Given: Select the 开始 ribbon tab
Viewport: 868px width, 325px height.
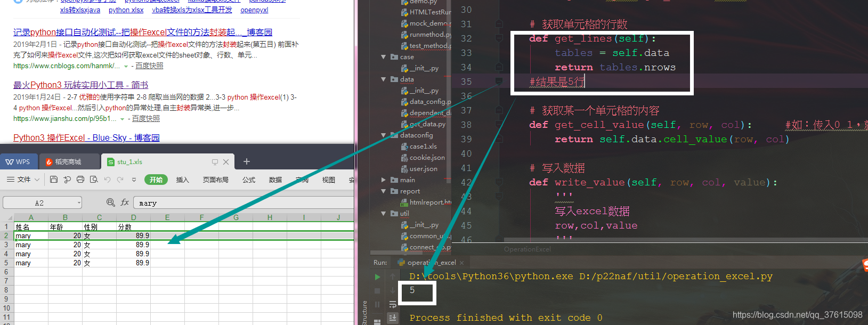Looking at the screenshot, I should click(x=156, y=180).
